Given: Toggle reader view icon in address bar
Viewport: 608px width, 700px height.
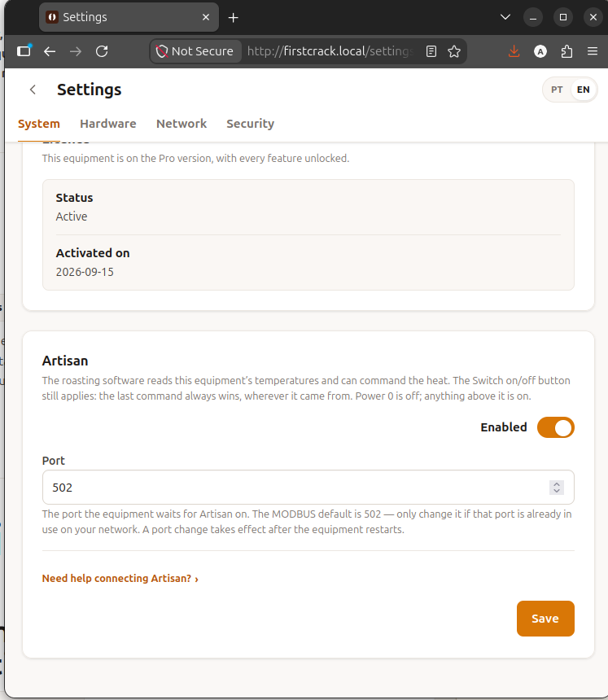Looking at the screenshot, I should pos(431,51).
